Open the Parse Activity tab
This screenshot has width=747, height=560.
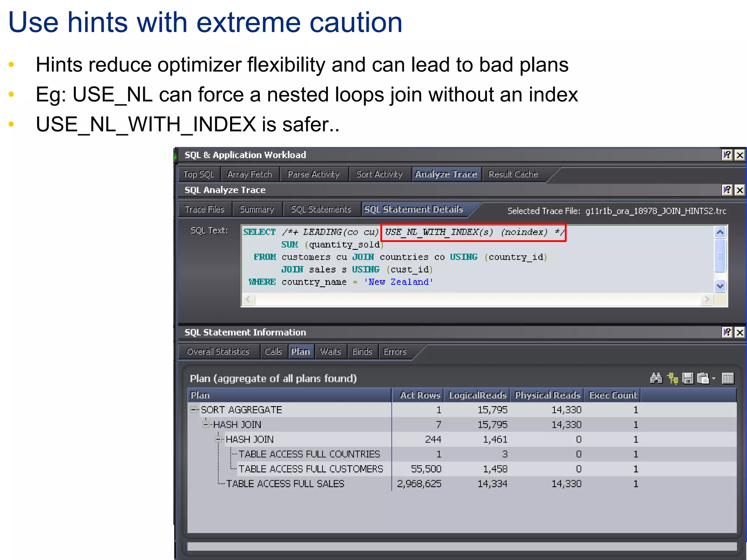(x=314, y=174)
